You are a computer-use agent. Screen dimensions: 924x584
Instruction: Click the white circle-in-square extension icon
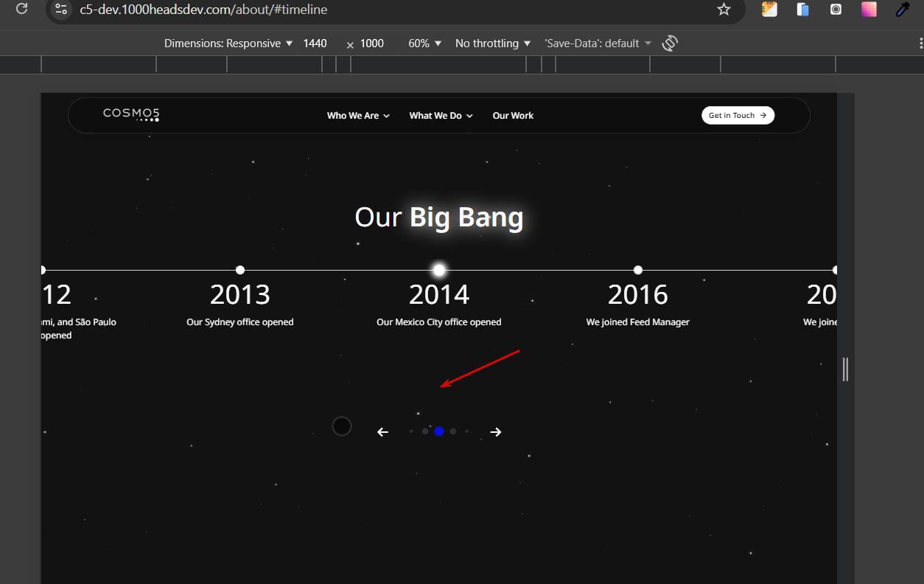836,10
